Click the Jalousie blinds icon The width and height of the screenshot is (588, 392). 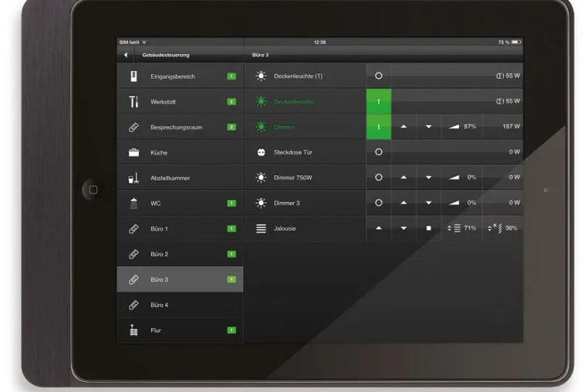coord(261,228)
